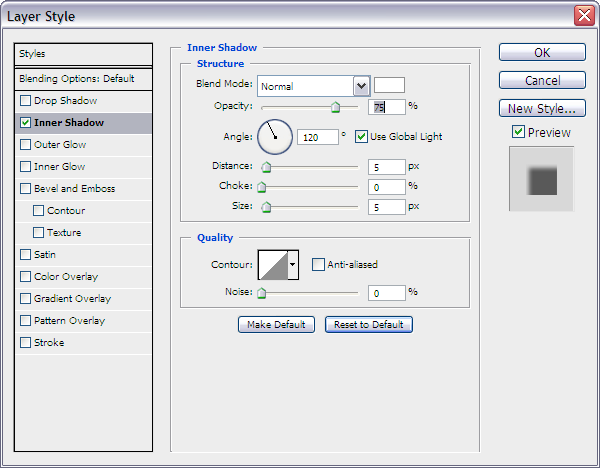Image resolution: width=600 pixels, height=468 pixels.
Task: Tick the Drop Shadow checkbox
Action: point(25,101)
